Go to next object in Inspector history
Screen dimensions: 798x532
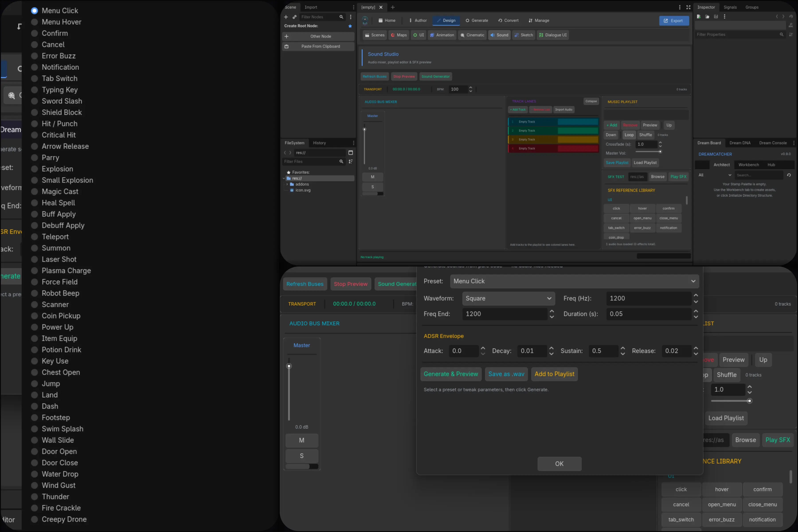[783, 17]
